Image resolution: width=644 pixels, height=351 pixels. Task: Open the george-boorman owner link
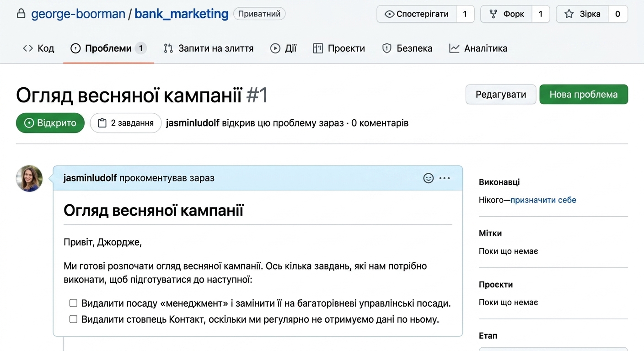point(78,14)
